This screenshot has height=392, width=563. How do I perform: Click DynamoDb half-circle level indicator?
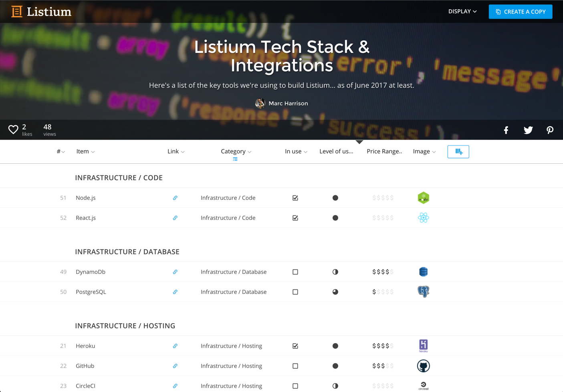click(335, 272)
